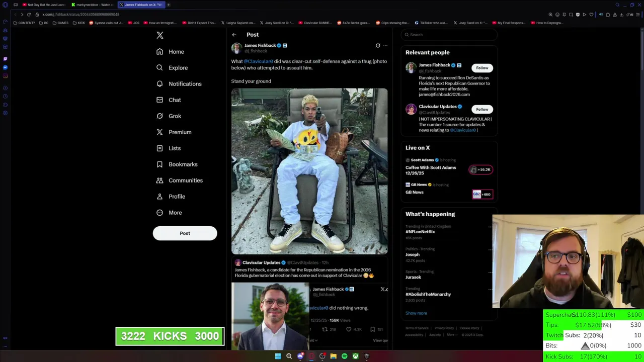Open Explore in X sidebar
The height and width of the screenshot is (362, 644).
[x=172, y=68]
